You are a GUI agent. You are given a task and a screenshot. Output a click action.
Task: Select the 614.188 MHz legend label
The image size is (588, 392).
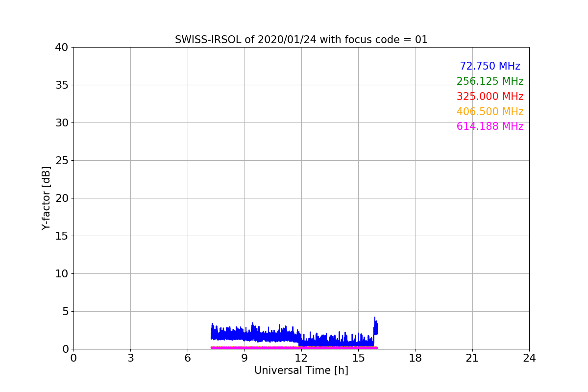pos(490,126)
